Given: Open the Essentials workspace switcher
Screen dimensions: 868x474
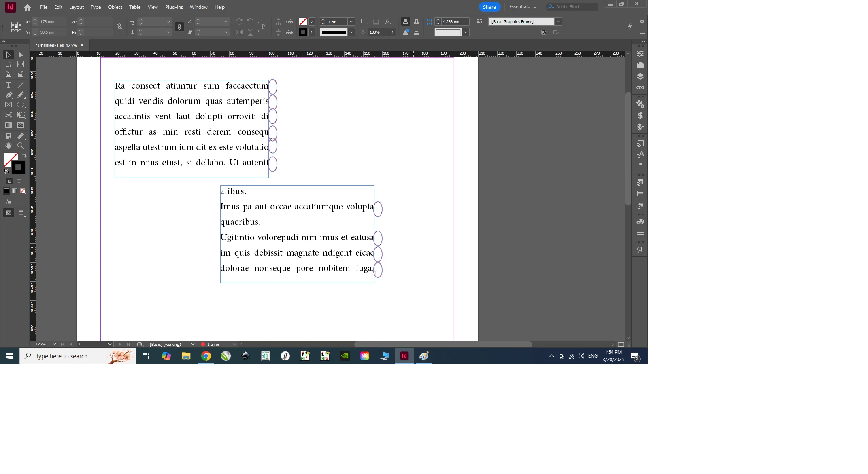Looking at the screenshot, I should 522,7.
